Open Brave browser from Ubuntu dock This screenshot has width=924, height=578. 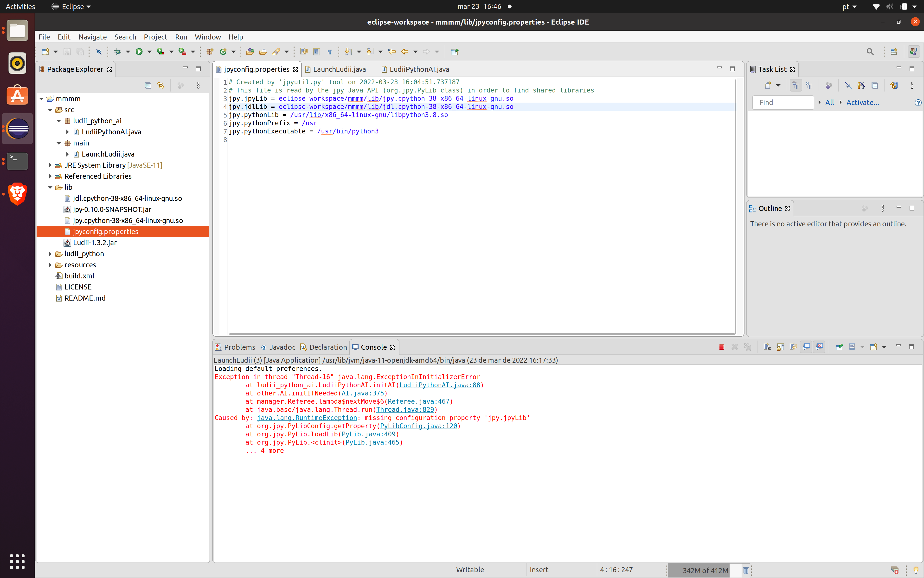click(x=18, y=194)
